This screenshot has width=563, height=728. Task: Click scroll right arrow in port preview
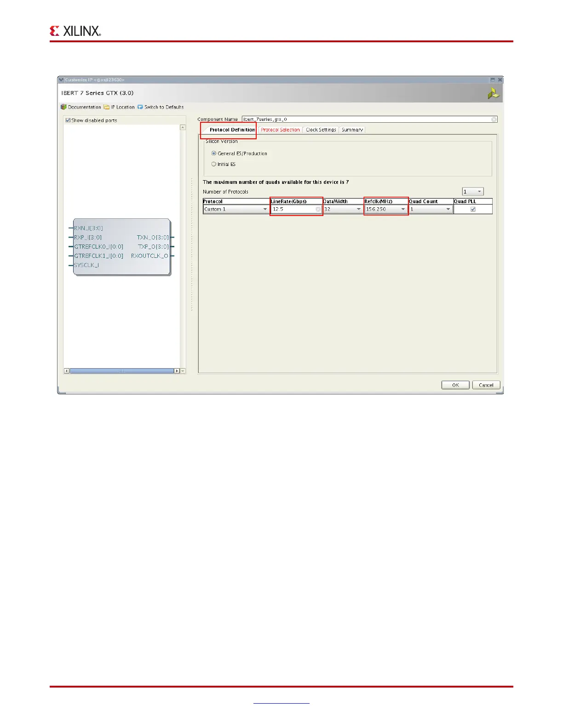click(177, 371)
